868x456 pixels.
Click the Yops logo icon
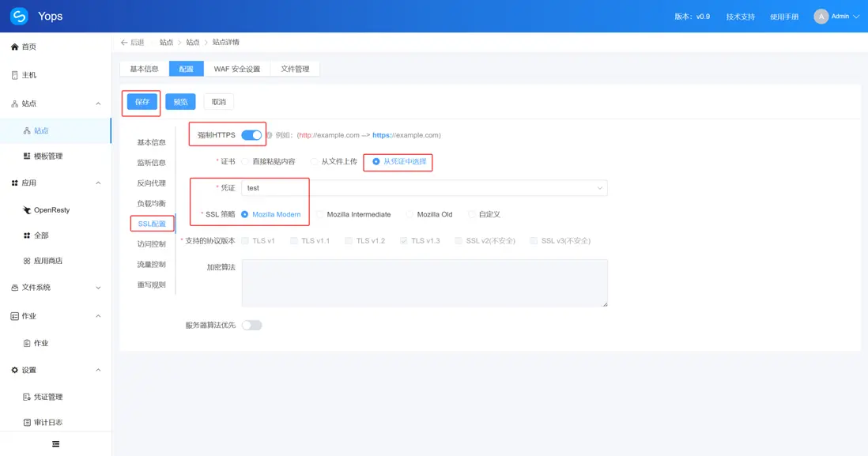click(x=19, y=16)
